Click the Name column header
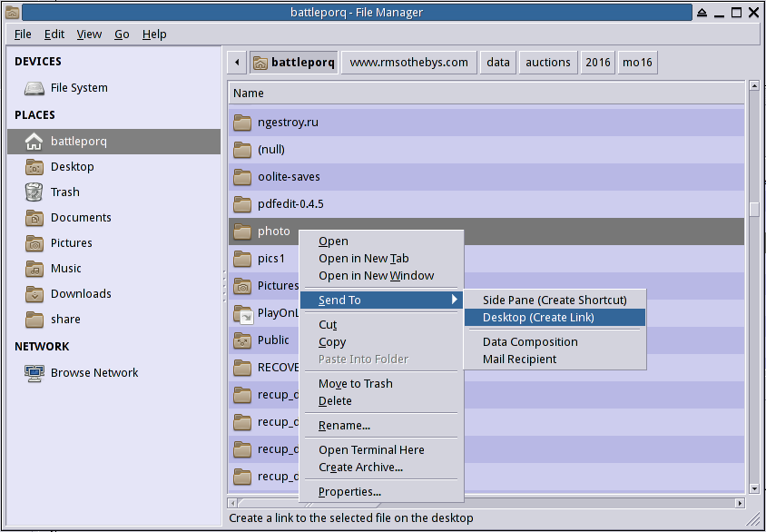Screen dimensions: 766x532 (486, 94)
